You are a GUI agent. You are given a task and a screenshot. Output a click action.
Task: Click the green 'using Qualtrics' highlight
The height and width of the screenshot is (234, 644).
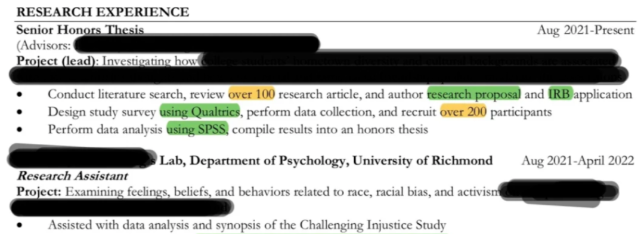200,112
